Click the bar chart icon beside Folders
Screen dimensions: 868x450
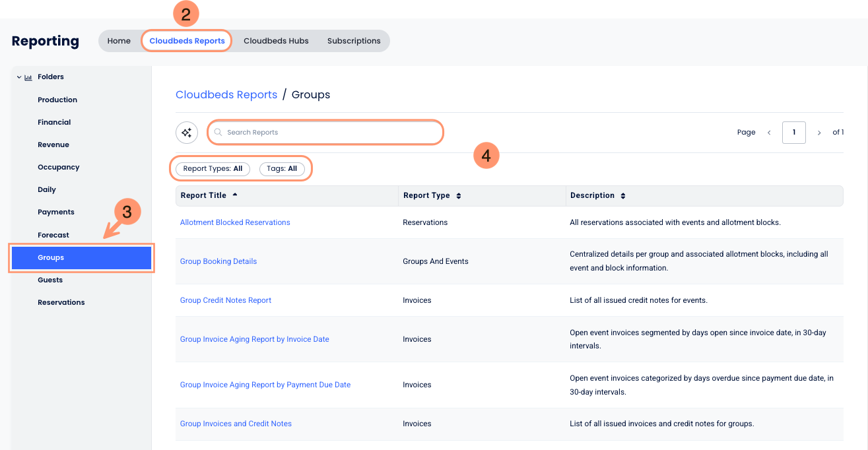28,77
